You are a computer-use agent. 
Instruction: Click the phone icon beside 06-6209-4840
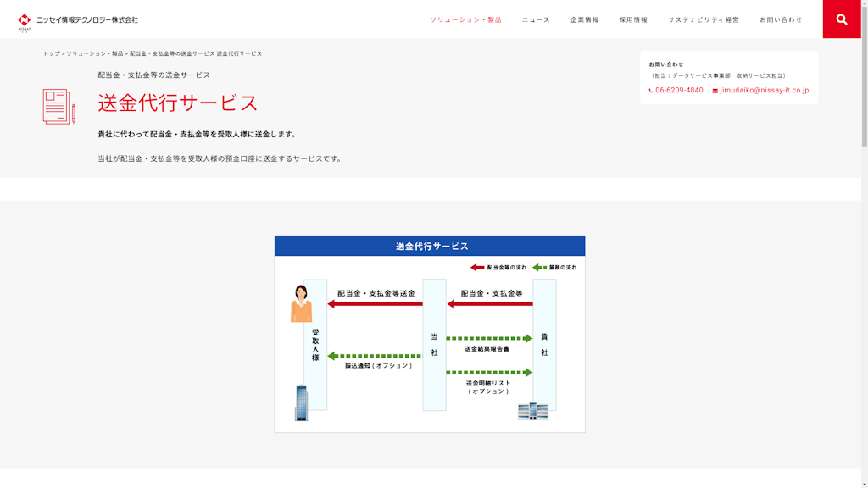pyautogui.click(x=650, y=89)
